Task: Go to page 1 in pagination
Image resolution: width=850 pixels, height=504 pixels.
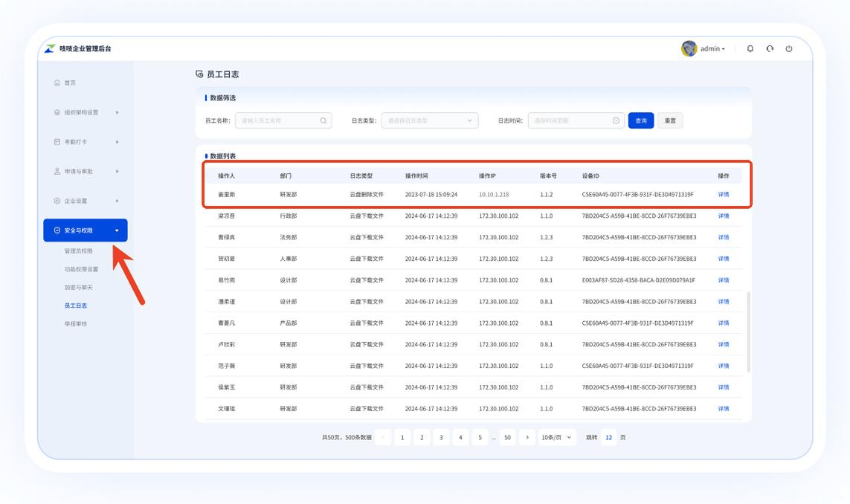Action: point(402,437)
